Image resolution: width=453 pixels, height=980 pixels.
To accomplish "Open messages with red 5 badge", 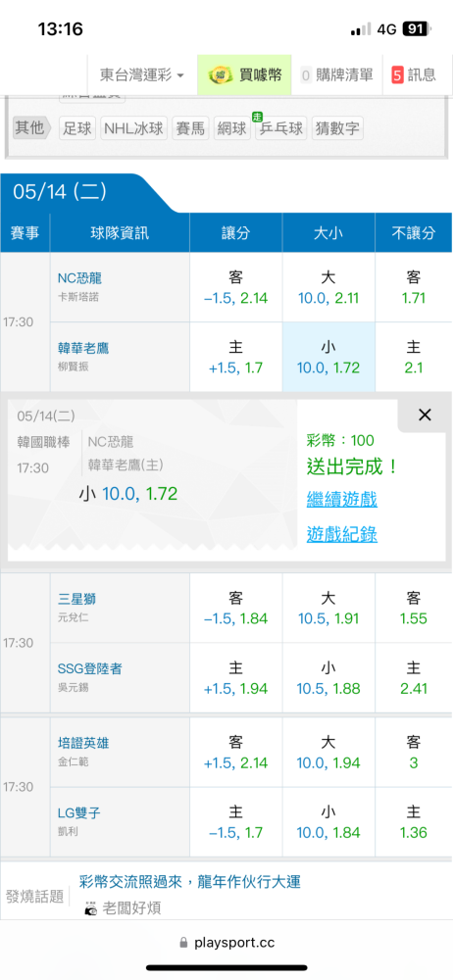I will tap(414, 75).
